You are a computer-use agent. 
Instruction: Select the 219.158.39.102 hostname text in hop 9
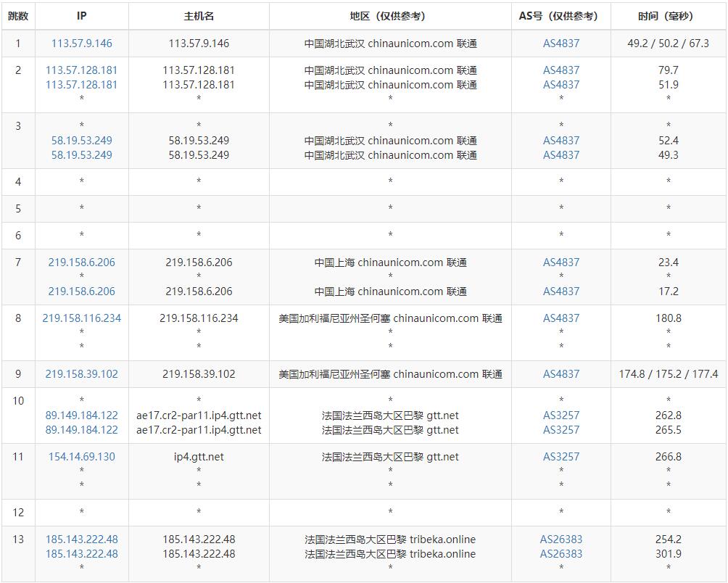point(199,374)
